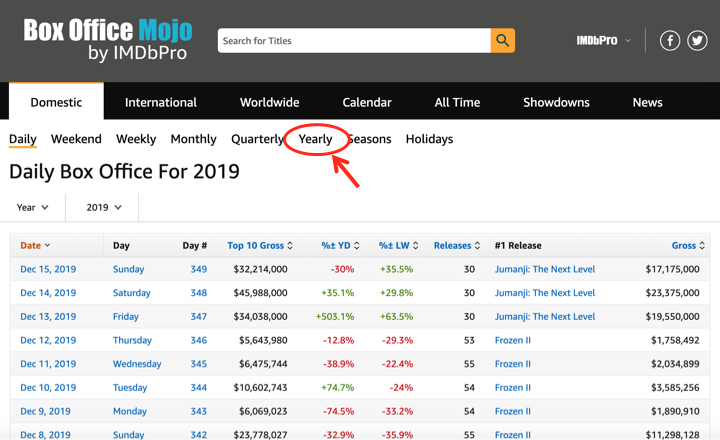
Task: Switch to the Monthly view
Action: pos(193,139)
